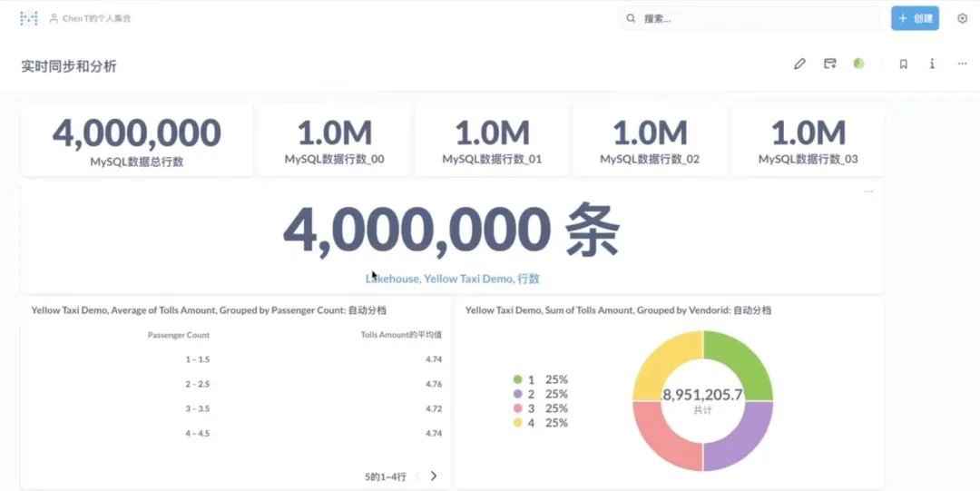This screenshot has height=491, width=980.
Task: Open the dashboard more options ellipsis
Action: 962,64
